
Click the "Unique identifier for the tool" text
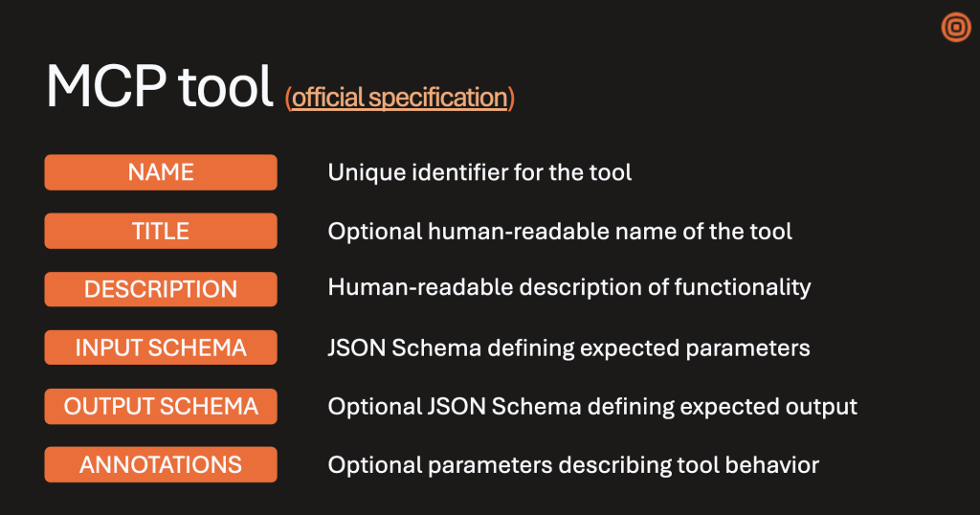479,172
